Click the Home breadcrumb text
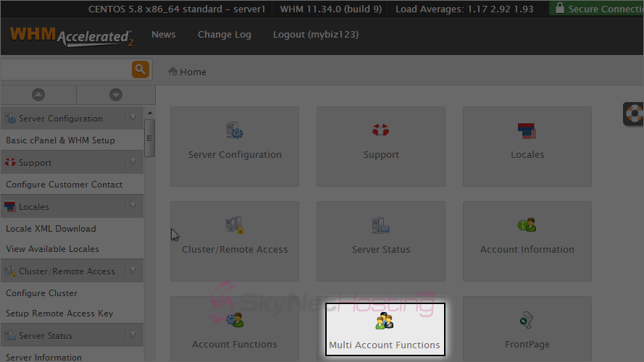This screenshot has width=644, height=362. (x=193, y=72)
